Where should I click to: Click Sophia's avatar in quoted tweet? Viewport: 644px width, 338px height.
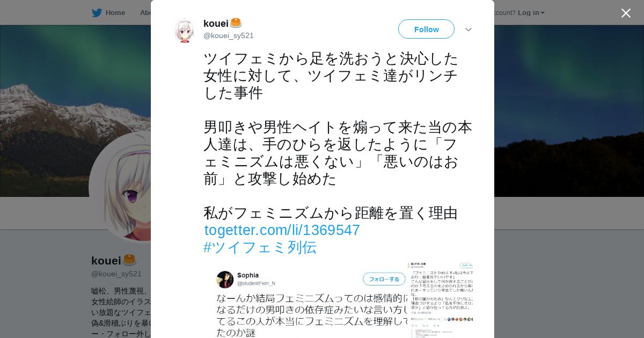click(x=225, y=280)
